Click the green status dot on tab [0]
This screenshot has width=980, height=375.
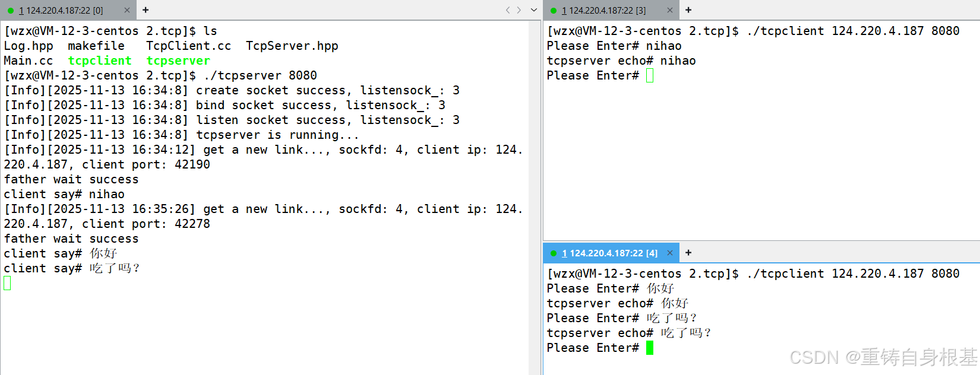tap(11, 11)
